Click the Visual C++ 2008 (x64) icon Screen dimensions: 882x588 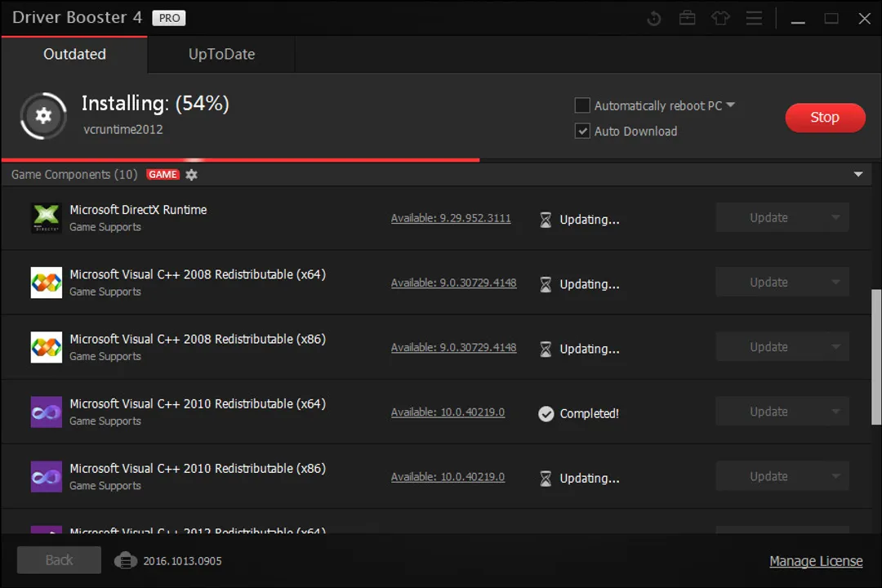click(46, 283)
